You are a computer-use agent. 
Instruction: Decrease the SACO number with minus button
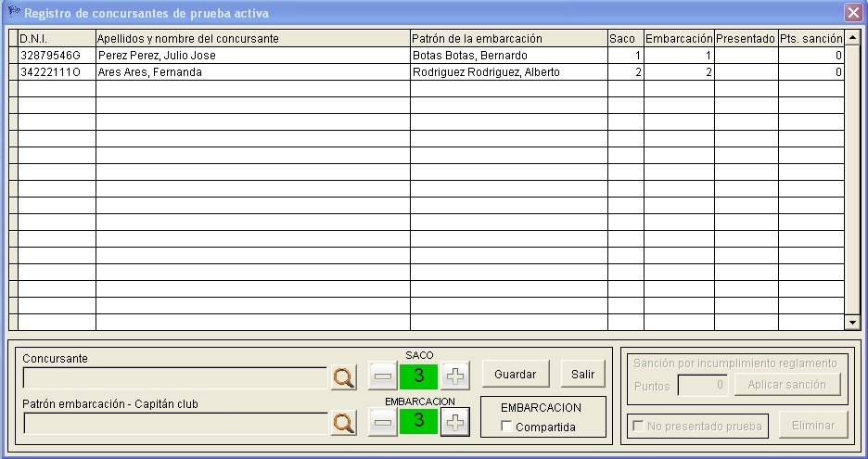click(383, 376)
